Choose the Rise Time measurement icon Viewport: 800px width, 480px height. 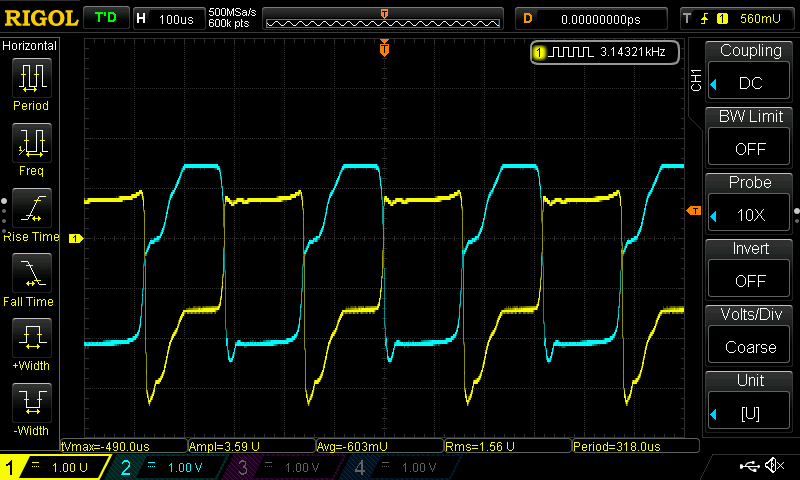31,210
